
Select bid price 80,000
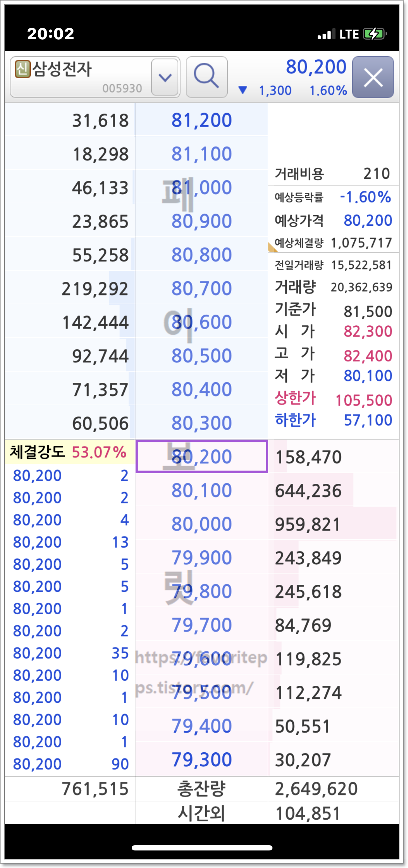(x=202, y=524)
